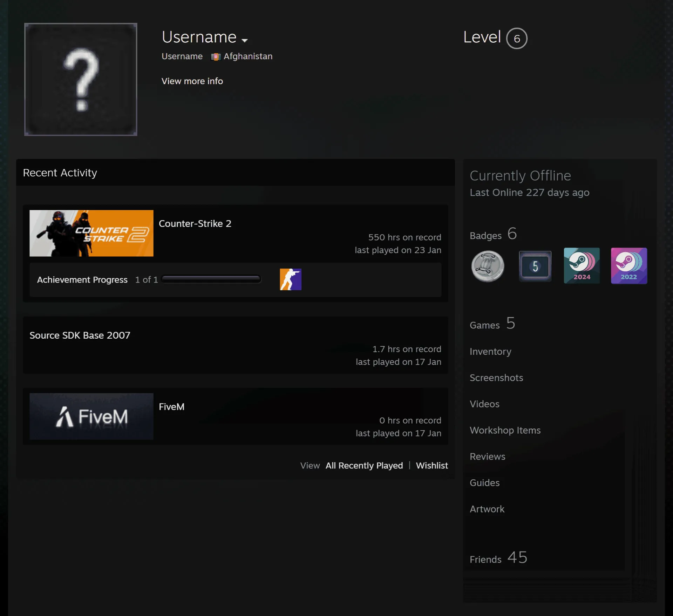The width and height of the screenshot is (673, 616).
Task: Open the Counter-Strike 2 game title
Action: pyautogui.click(x=195, y=223)
